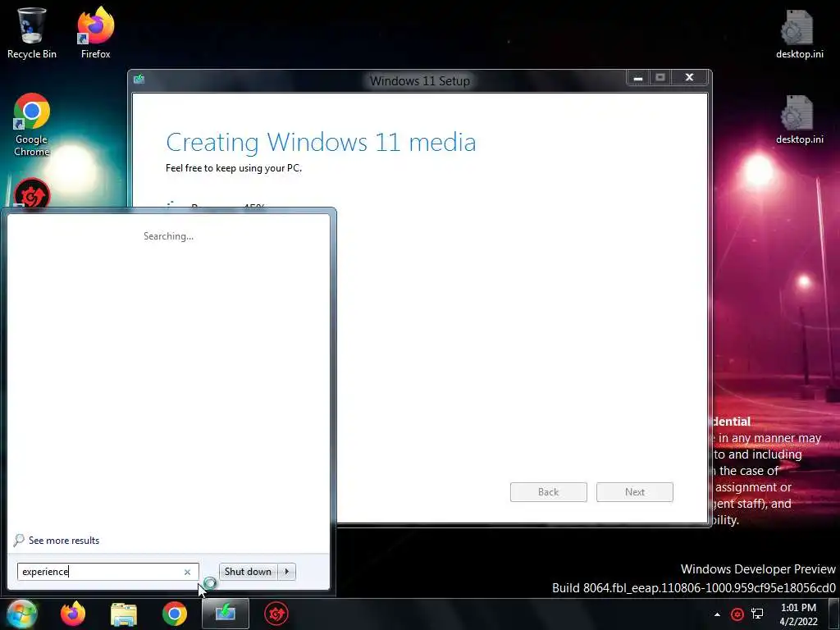Click See more results link
Viewport: 840px width, 630px height.
pyautogui.click(x=64, y=541)
